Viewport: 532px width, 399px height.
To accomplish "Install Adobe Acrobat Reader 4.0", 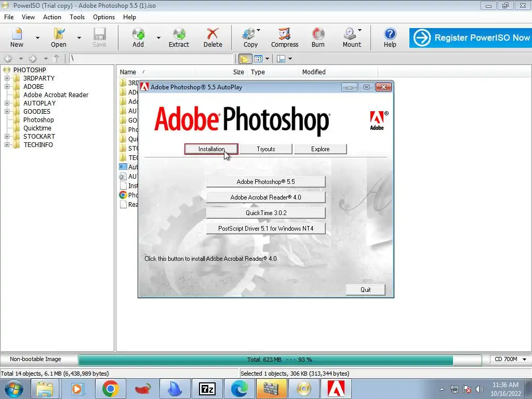I will pyautogui.click(x=265, y=197).
